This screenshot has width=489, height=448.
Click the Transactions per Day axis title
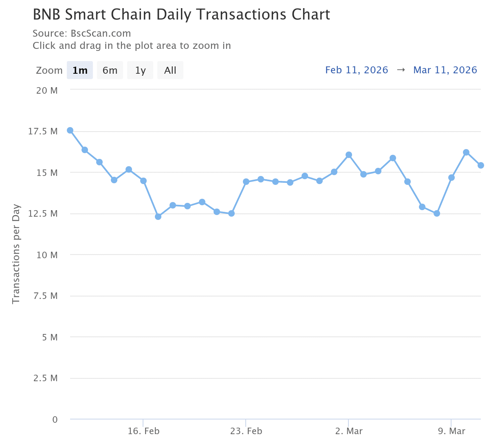tap(16, 254)
